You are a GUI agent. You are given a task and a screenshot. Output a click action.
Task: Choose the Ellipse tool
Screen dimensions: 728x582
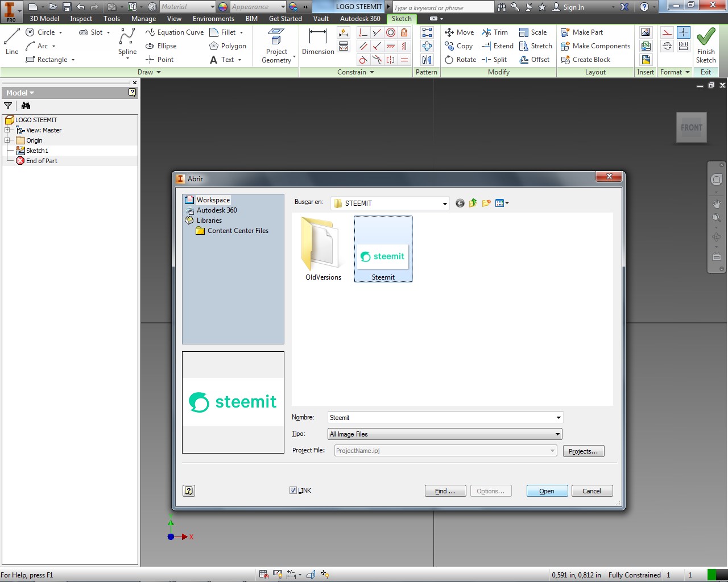pos(161,46)
